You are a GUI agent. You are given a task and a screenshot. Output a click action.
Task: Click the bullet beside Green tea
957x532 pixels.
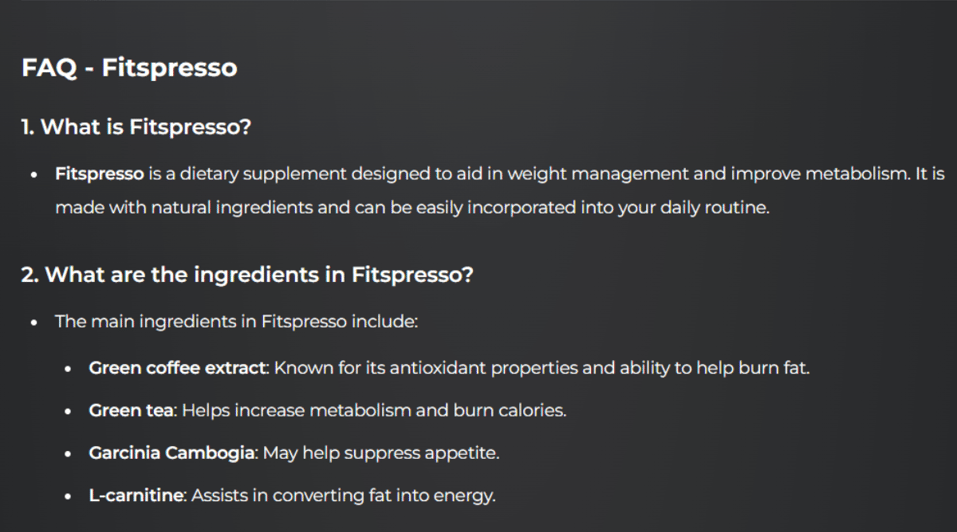pyautogui.click(x=68, y=411)
